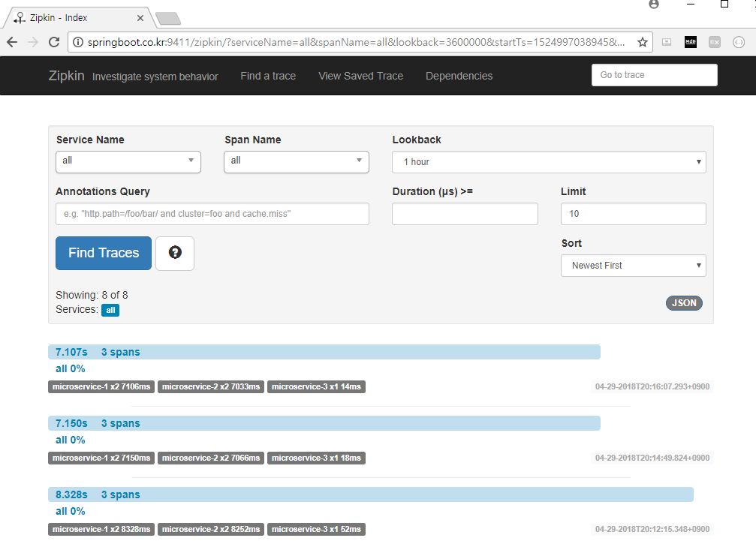Click the Limit field showing 10

634,214
